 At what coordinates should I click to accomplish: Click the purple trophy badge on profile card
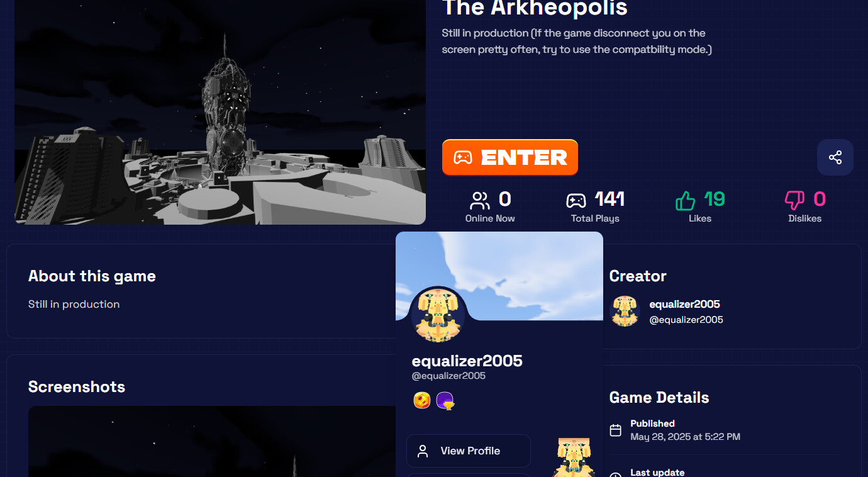[x=445, y=400]
